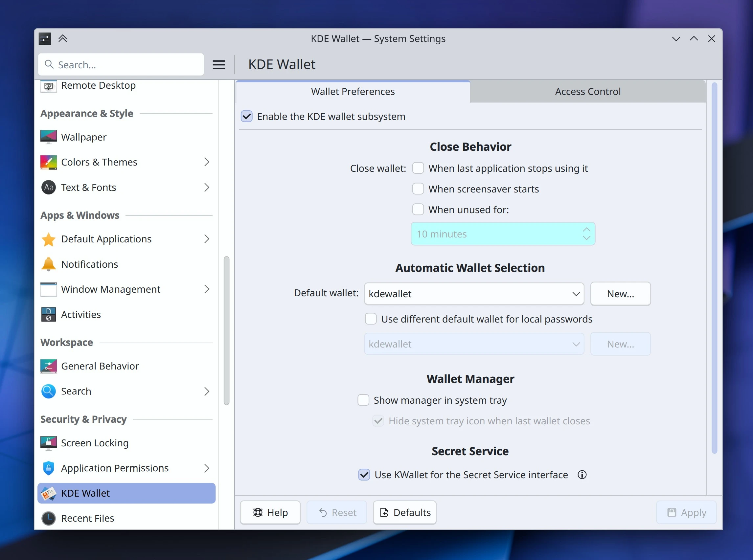
Task: Enable Use different default wallet for local passwords
Action: pyautogui.click(x=371, y=319)
